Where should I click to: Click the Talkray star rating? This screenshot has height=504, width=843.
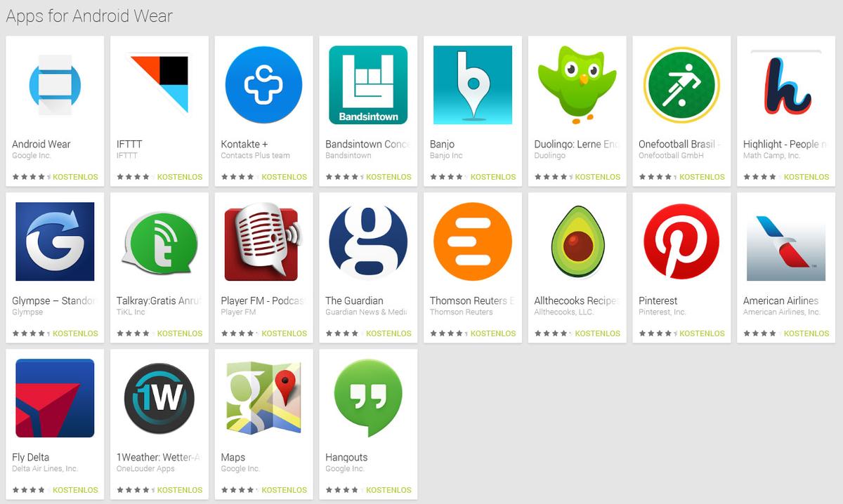click(x=134, y=333)
